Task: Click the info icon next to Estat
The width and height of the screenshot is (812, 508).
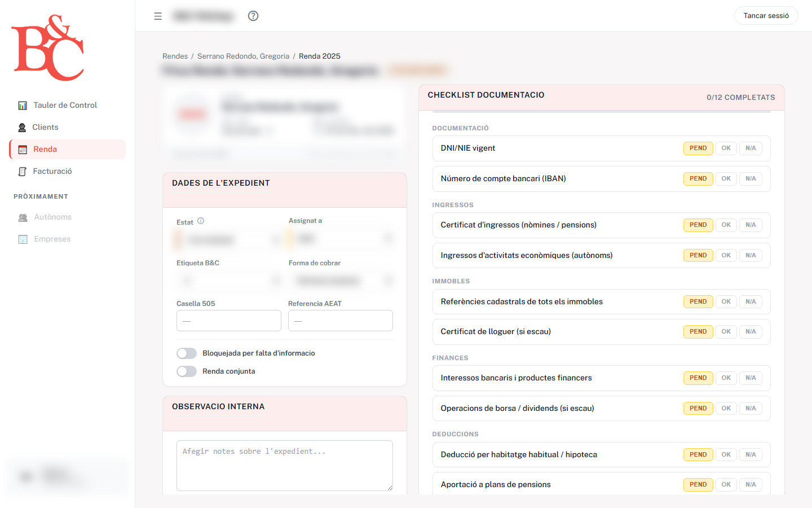Action: point(200,221)
